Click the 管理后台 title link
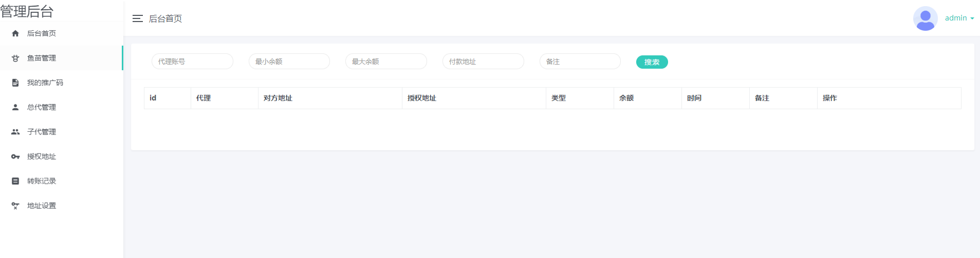Screen dimensions: 980x258 (x=27, y=11)
